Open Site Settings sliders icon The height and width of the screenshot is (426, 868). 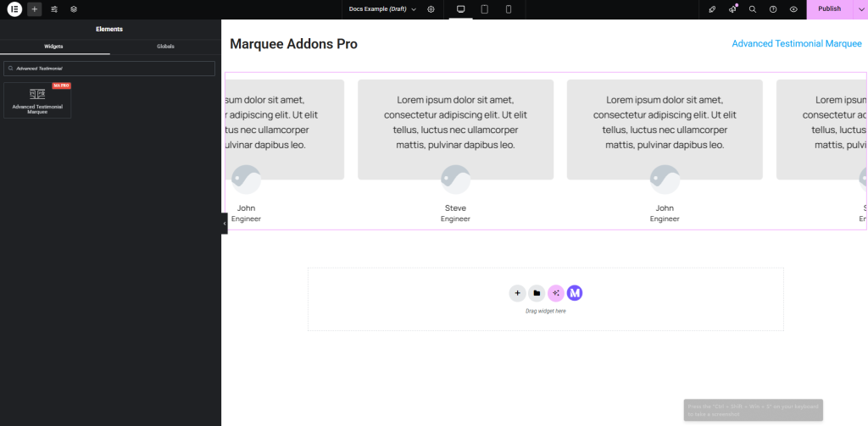coord(54,9)
